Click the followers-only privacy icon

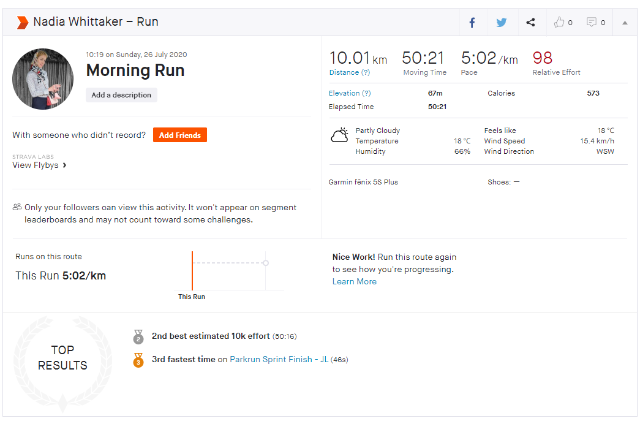[x=17, y=205]
